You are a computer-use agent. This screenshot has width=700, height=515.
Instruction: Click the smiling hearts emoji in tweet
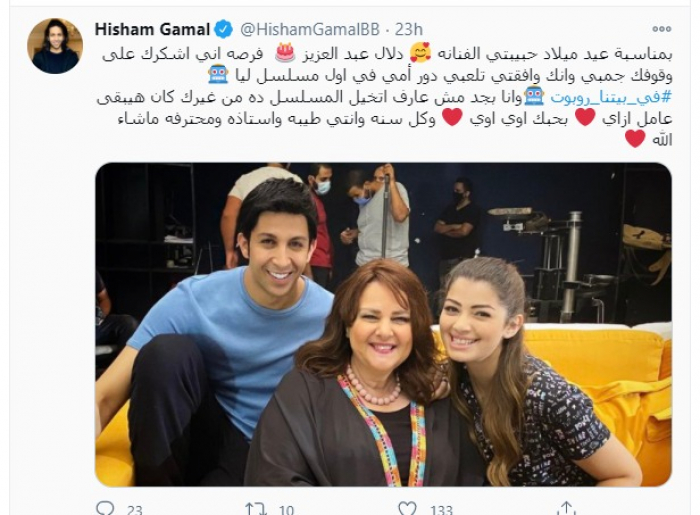[x=420, y=53]
